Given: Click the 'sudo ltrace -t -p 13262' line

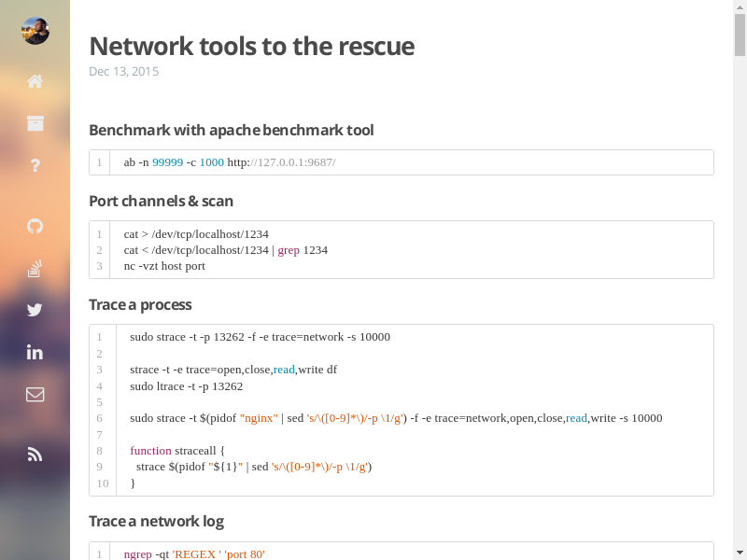Looking at the screenshot, I should coord(186,386).
